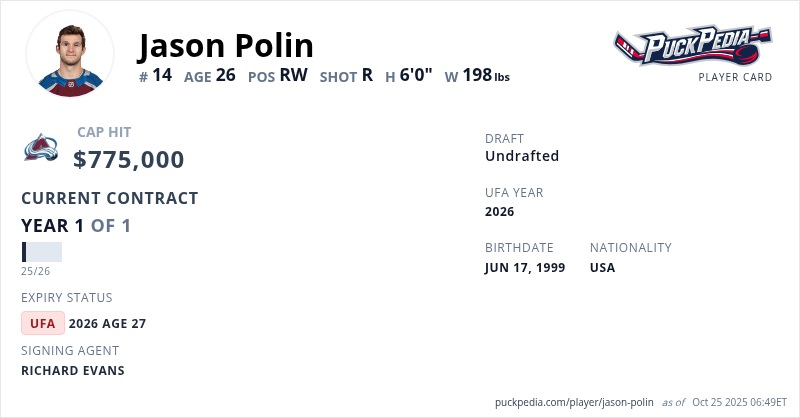Click the signing agent Richard Evans
The height and width of the screenshot is (418, 800).
point(73,370)
